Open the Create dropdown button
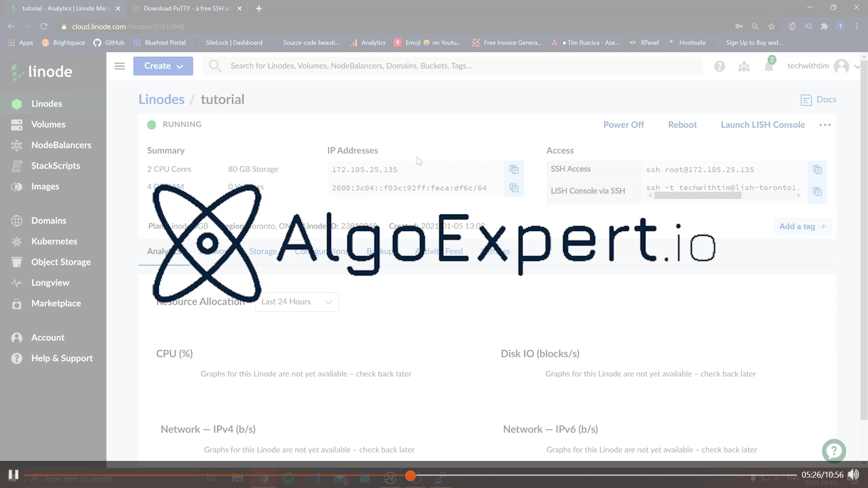The image size is (868, 488). pos(163,66)
